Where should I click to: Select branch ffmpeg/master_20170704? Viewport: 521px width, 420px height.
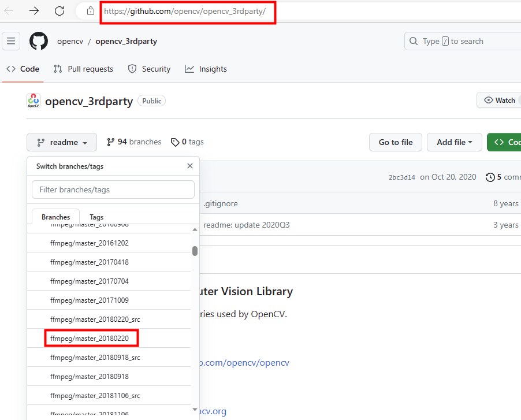click(x=109, y=281)
